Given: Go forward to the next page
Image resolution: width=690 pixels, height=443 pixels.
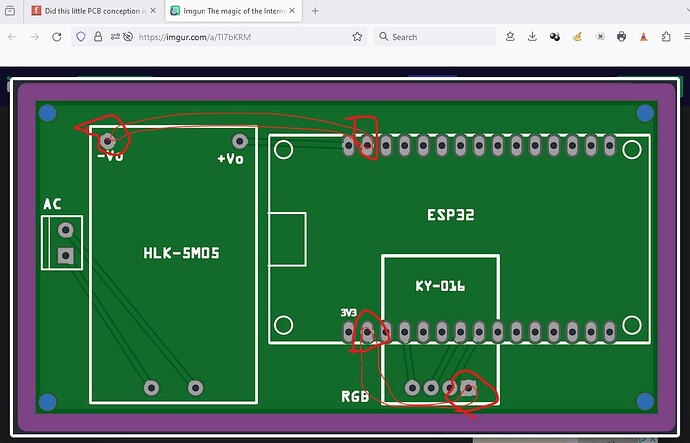Looking at the screenshot, I should (34, 37).
